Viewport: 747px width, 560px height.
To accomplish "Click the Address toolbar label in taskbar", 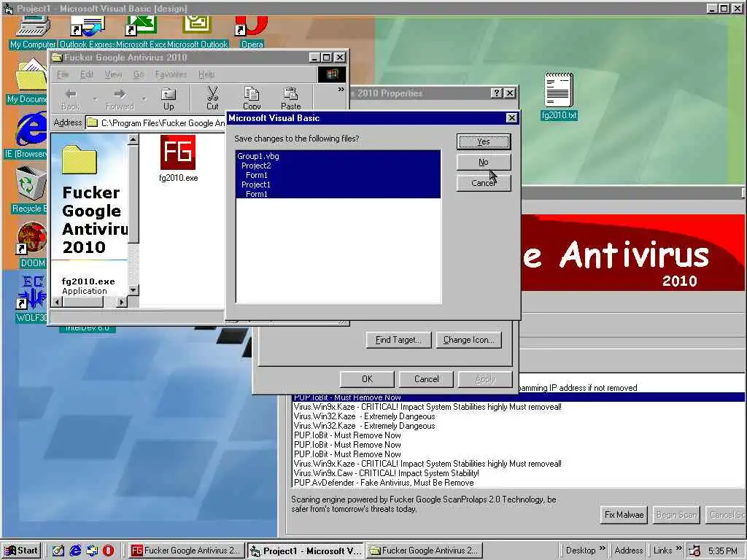I will (628, 551).
